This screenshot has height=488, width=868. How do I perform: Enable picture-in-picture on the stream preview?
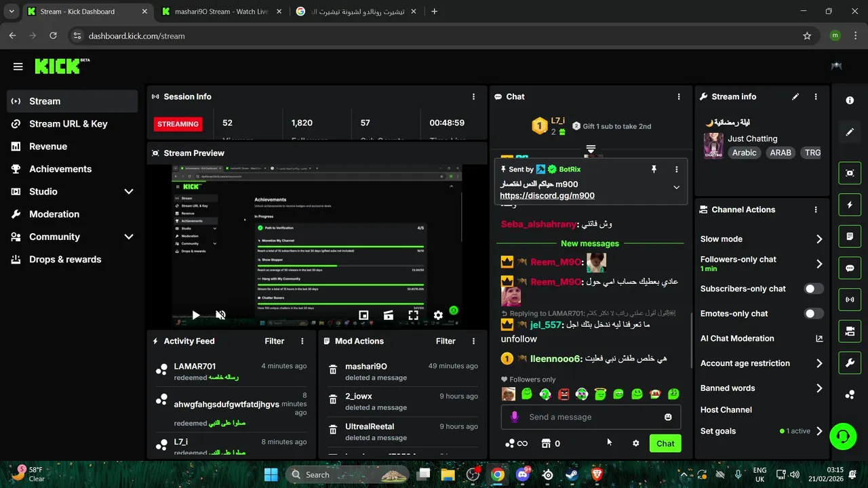tap(363, 315)
